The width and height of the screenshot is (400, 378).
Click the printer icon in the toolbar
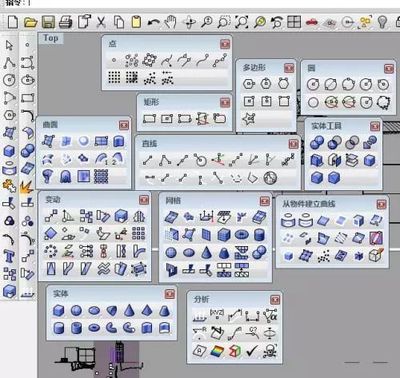pyautogui.click(x=65, y=22)
